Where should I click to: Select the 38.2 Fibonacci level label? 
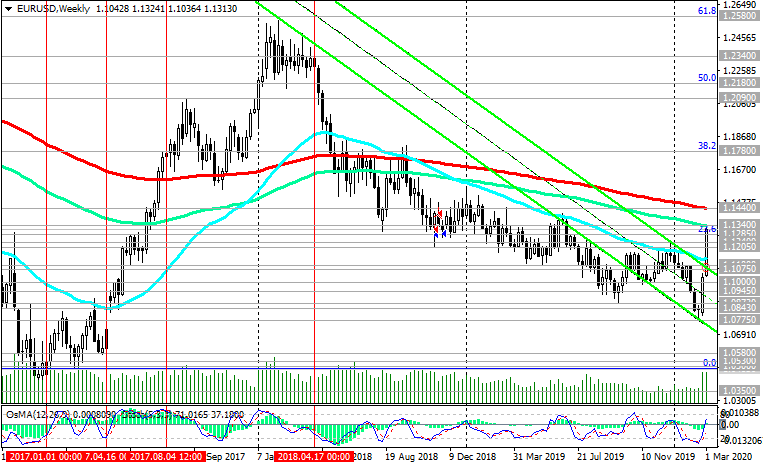click(x=707, y=145)
